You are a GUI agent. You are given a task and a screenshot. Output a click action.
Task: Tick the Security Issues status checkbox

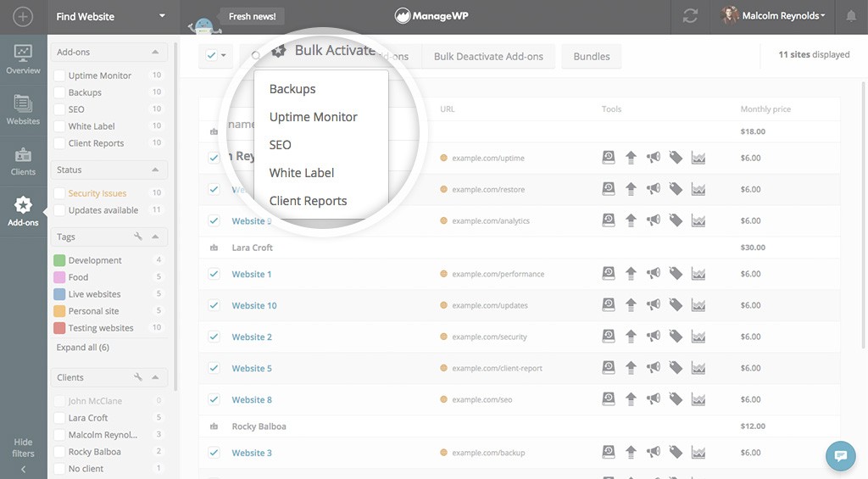pyautogui.click(x=59, y=193)
